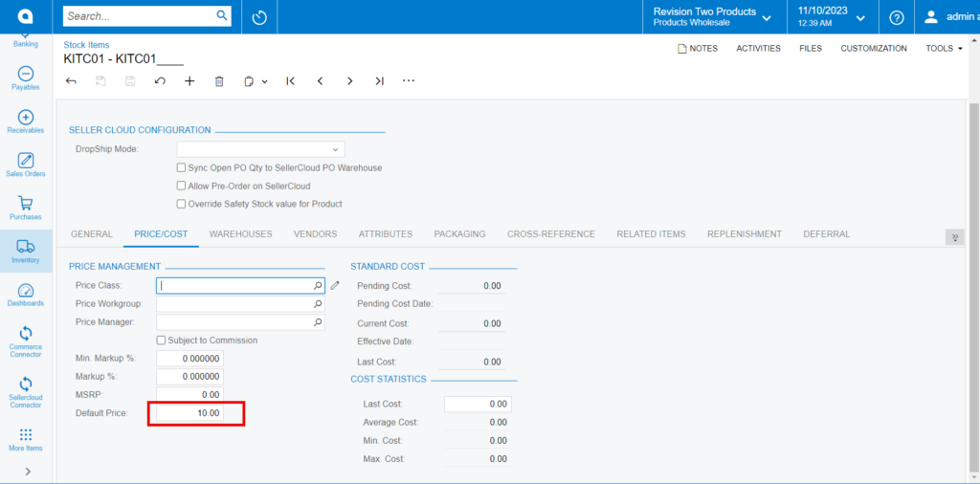Open the Customization menu
Screen dimensions: 980x484
point(874,48)
